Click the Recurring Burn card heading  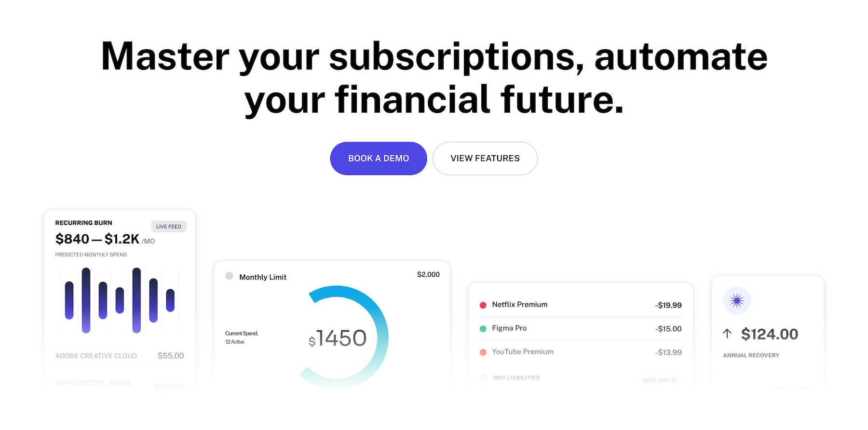click(83, 223)
